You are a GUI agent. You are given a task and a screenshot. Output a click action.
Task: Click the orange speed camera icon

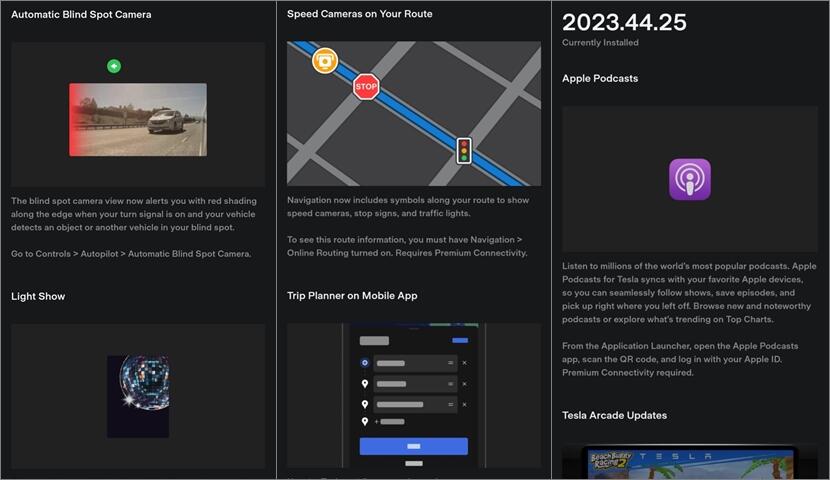324,61
